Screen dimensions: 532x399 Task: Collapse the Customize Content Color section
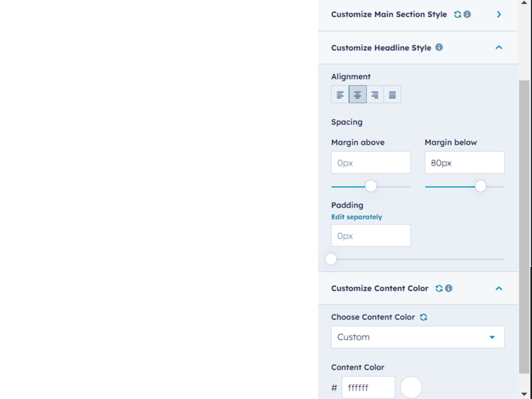click(499, 288)
